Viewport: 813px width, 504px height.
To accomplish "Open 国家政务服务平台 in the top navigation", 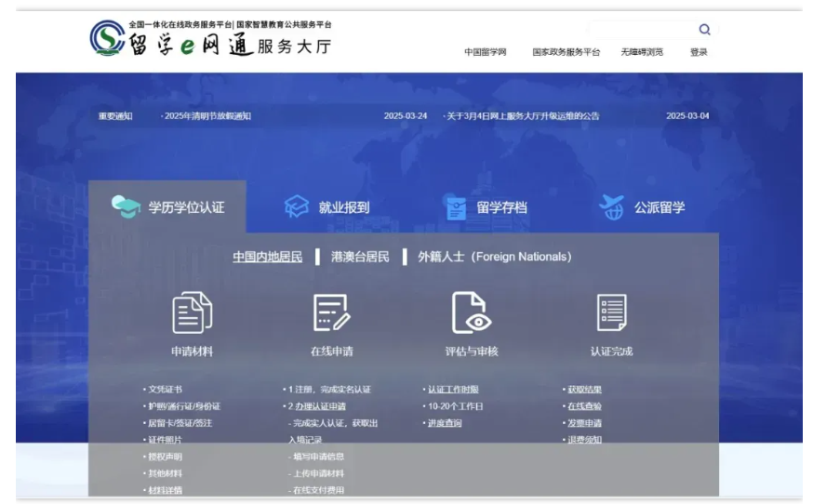I will [566, 52].
